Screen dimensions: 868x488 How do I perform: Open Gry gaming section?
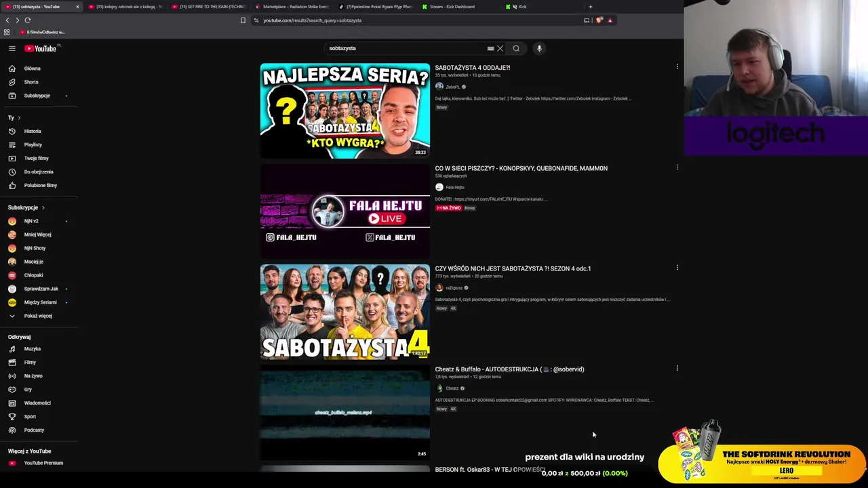28,389
